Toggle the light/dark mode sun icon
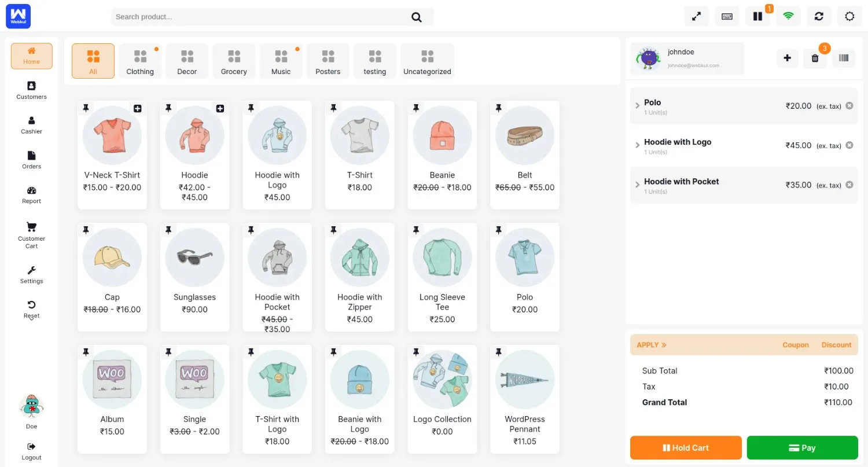 click(849, 16)
